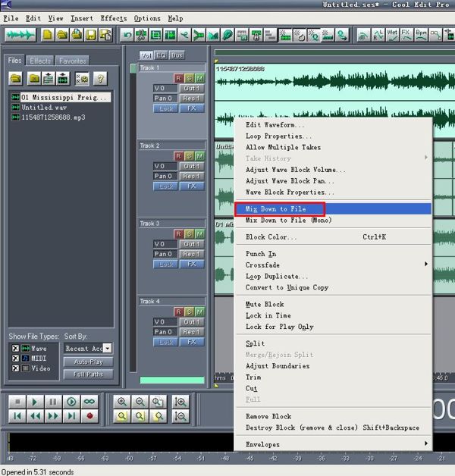Image resolution: width=455 pixels, height=476 pixels.
Task: Click the question mark help icon
Action: pos(100,79)
